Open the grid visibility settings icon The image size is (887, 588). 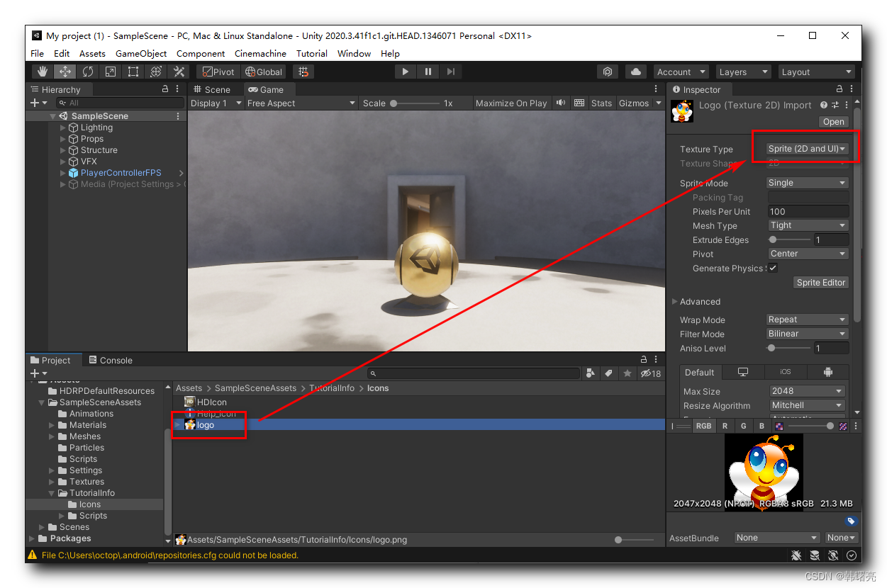303,71
